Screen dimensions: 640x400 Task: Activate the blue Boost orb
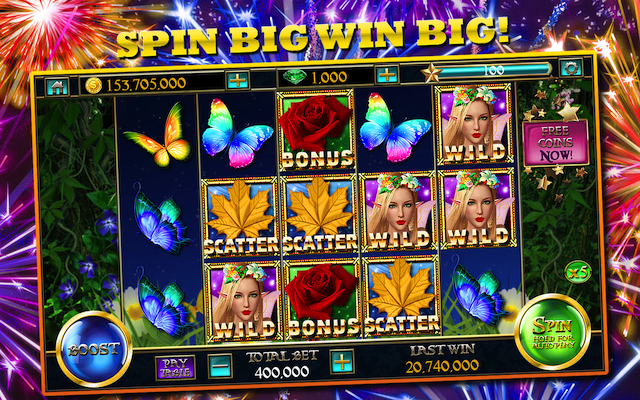(94, 349)
